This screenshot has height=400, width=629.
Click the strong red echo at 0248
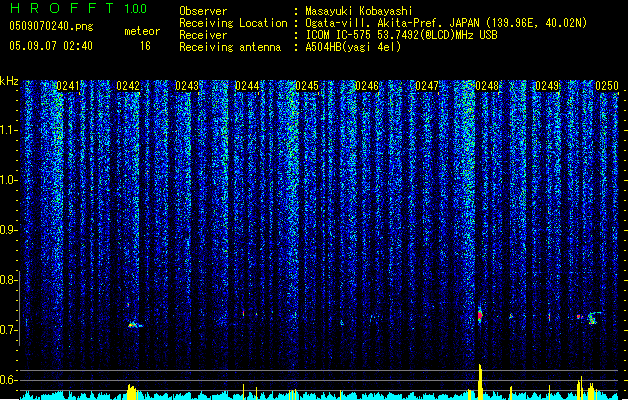(480, 315)
